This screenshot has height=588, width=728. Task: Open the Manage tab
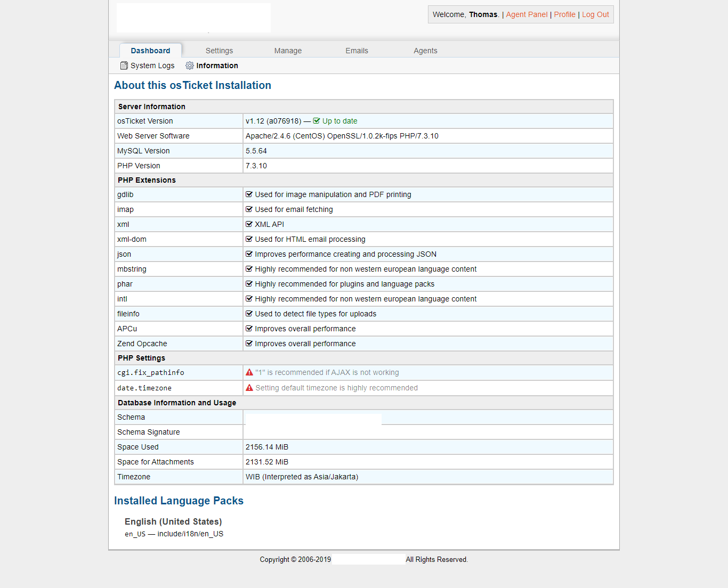pyautogui.click(x=288, y=51)
